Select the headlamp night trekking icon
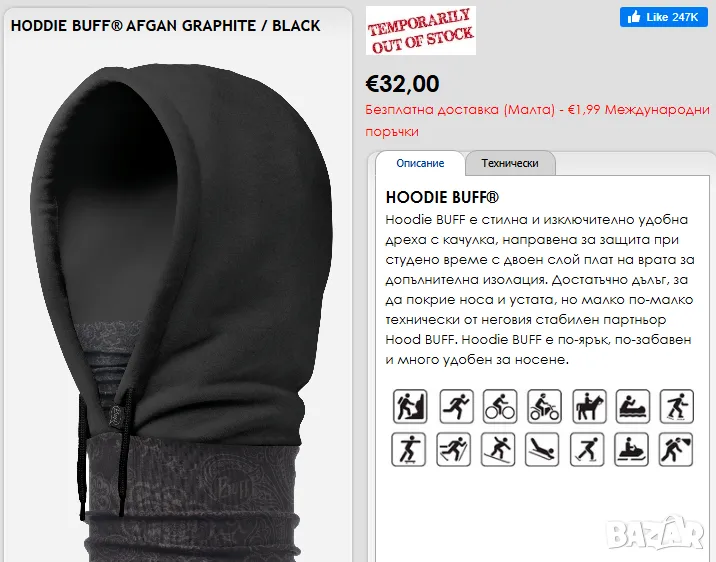The height and width of the screenshot is (562, 716). 675,449
